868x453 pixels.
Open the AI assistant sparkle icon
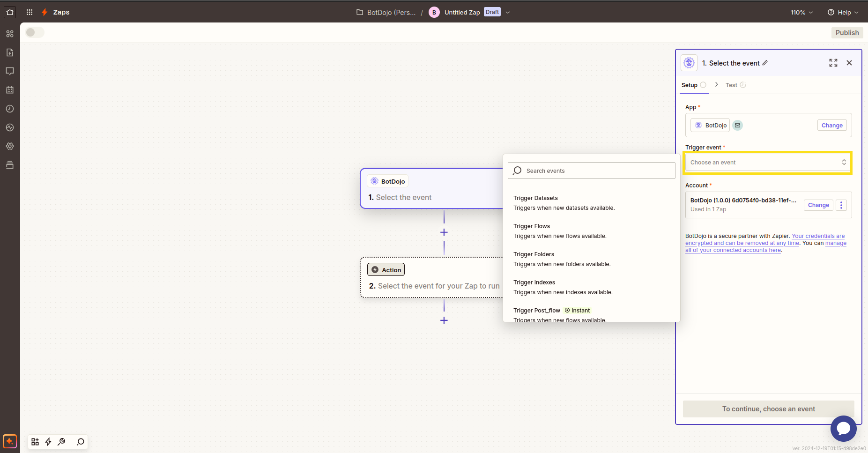(x=10, y=441)
